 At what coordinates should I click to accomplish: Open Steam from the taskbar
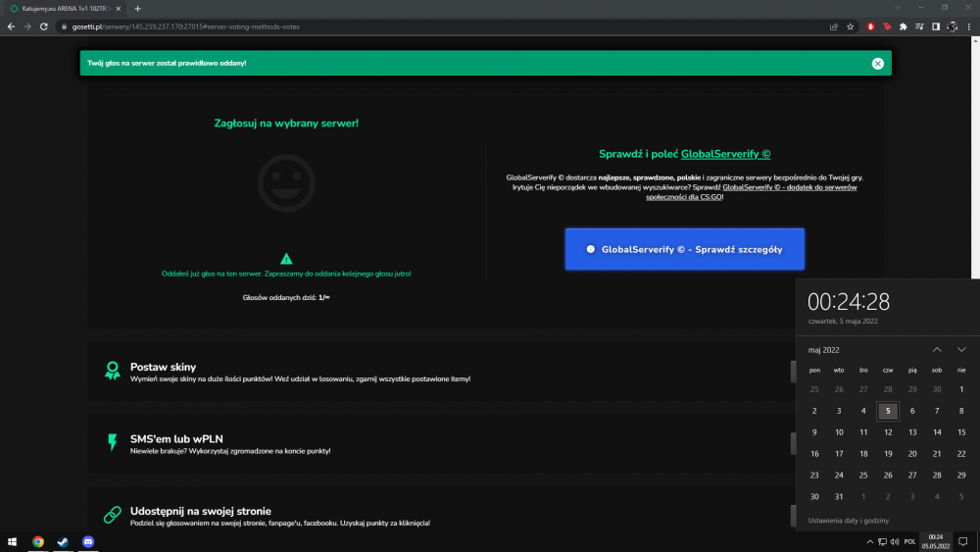coord(63,541)
